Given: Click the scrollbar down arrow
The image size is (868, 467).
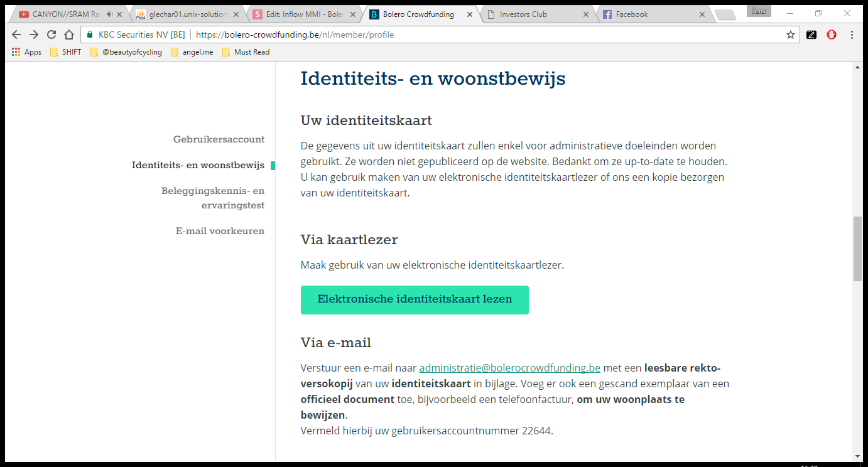Looking at the screenshot, I should (857, 456).
